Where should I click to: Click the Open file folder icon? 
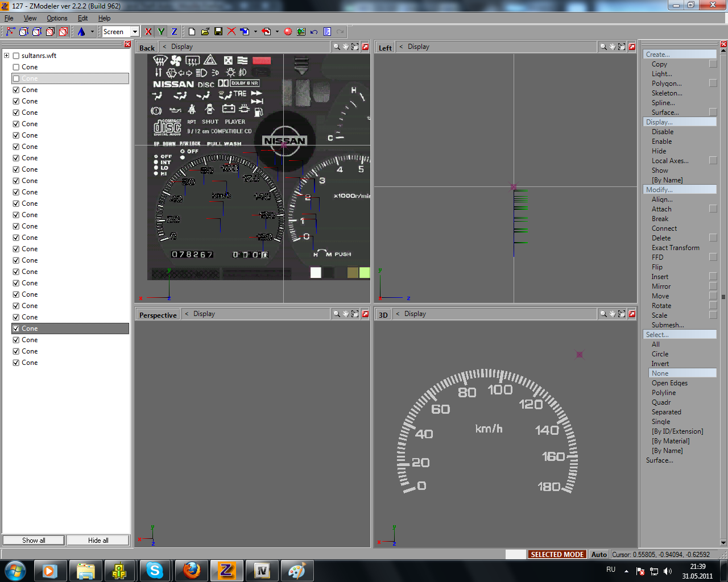point(205,32)
